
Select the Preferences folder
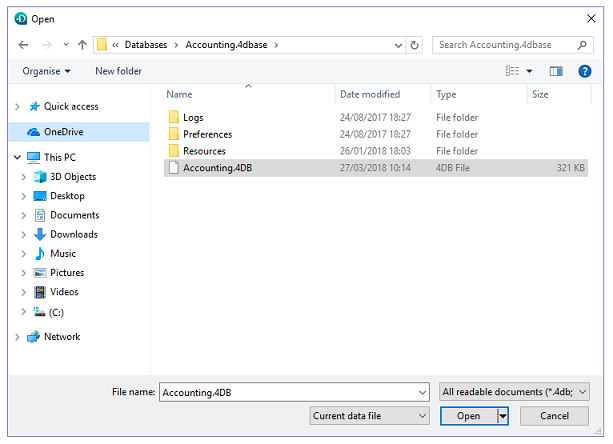point(208,134)
